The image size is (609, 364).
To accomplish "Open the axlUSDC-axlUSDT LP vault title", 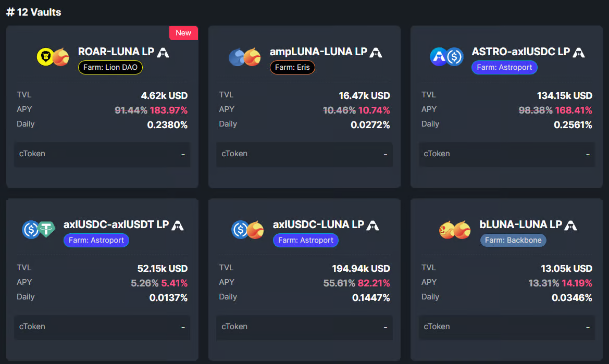I will pyautogui.click(x=116, y=224).
